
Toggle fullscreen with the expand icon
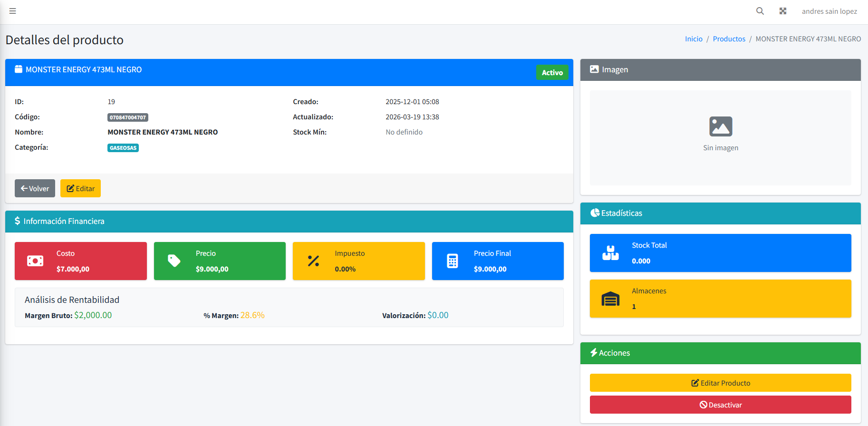click(x=783, y=11)
